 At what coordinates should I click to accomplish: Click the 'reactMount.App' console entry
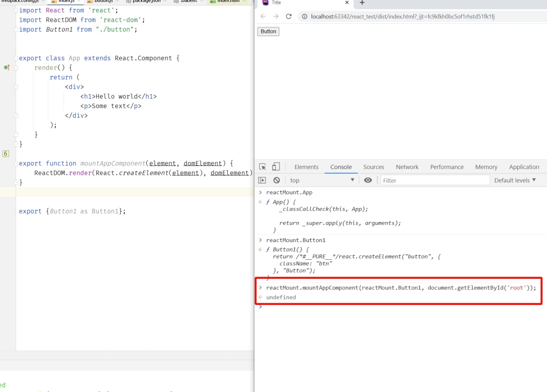289,193
